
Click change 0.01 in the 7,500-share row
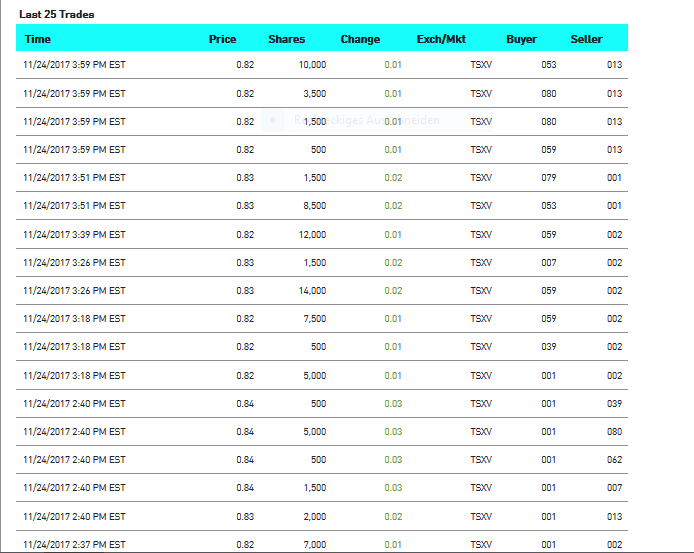pos(393,319)
